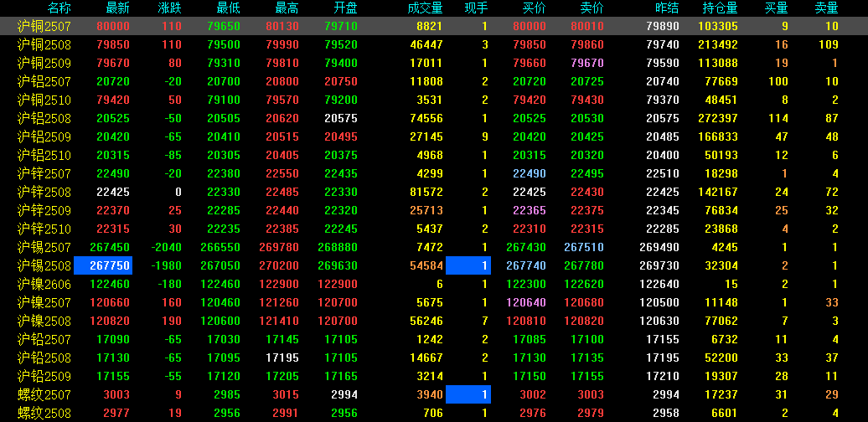Select the 沪镍2606 contract name
The image size is (868, 422).
coord(44,285)
